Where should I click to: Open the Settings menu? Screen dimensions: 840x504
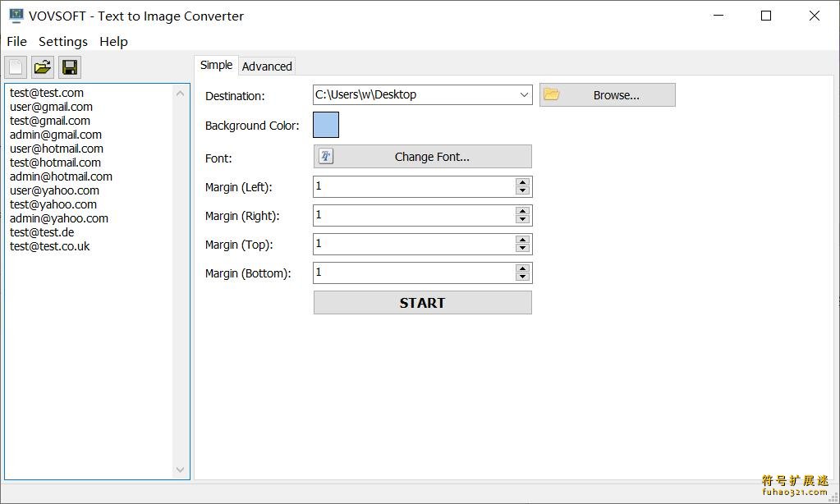[x=62, y=41]
